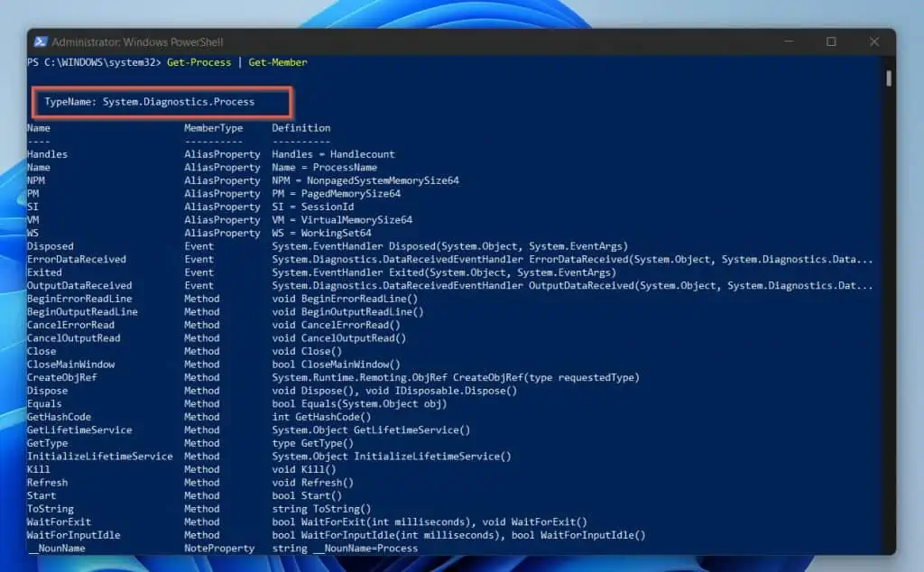
Task: Click the 'Refresh' method name
Action: coord(47,483)
